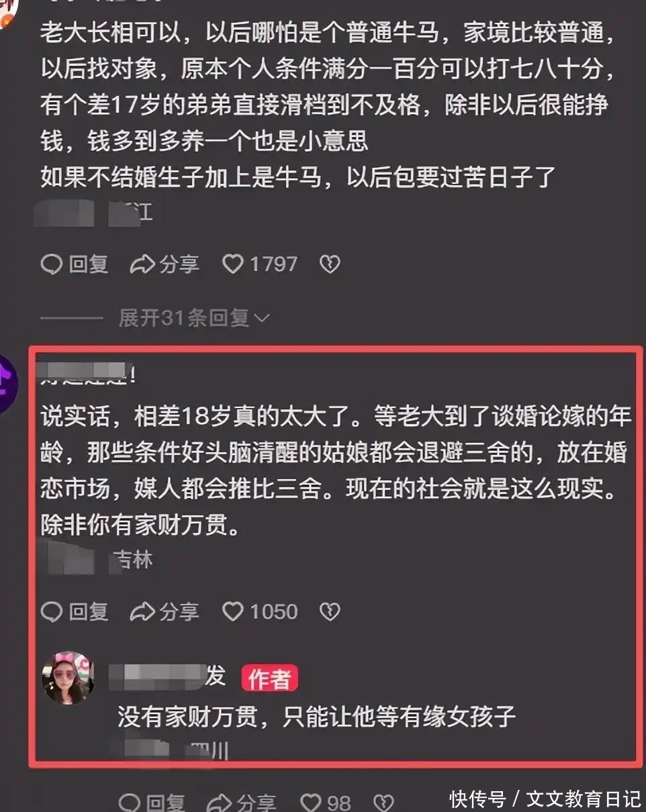Like the 吉林 comment with 1050 likes
The width and height of the screenshot is (646, 812).
(x=260, y=611)
